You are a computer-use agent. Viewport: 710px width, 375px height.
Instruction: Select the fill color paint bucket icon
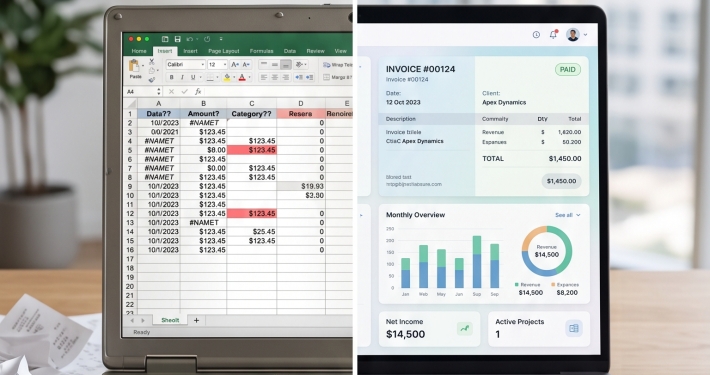click(x=227, y=77)
